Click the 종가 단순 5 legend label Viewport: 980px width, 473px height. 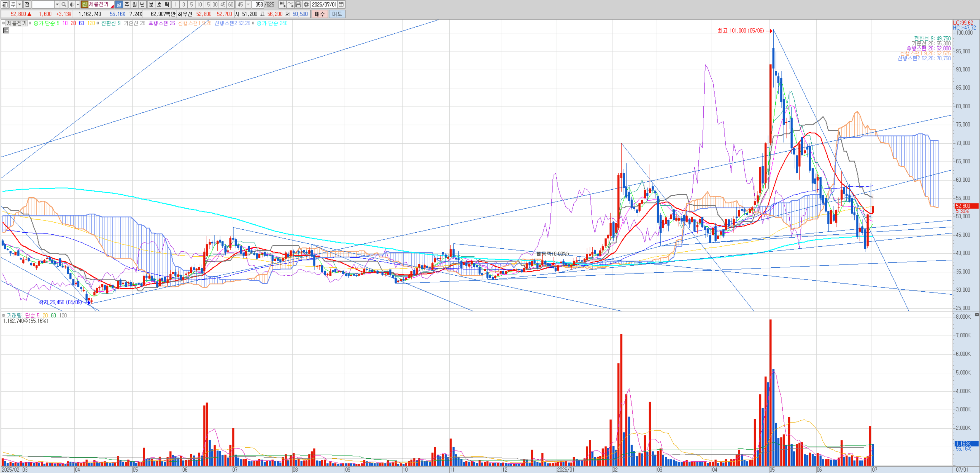coord(46,23)
